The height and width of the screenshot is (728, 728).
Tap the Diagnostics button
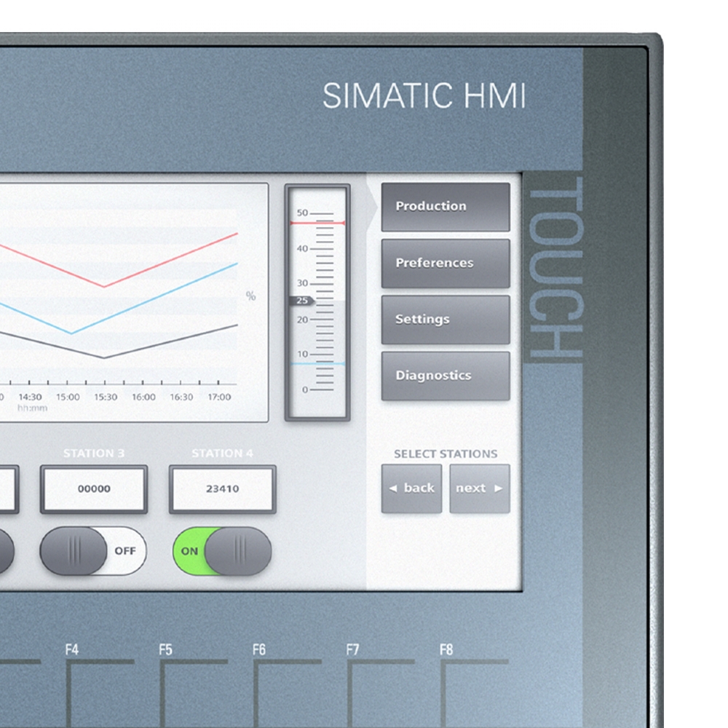[445, 376]
